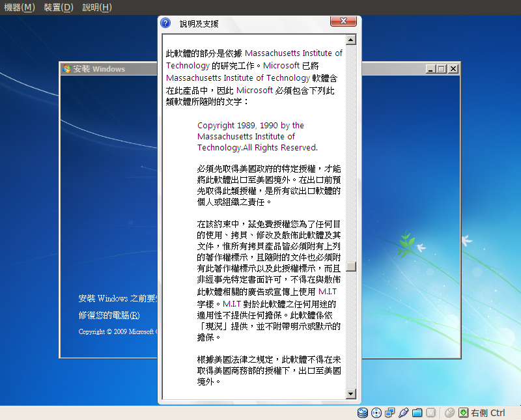
Task: Click the 安裝 Windows 之前要 link
Action: point(118,298)
